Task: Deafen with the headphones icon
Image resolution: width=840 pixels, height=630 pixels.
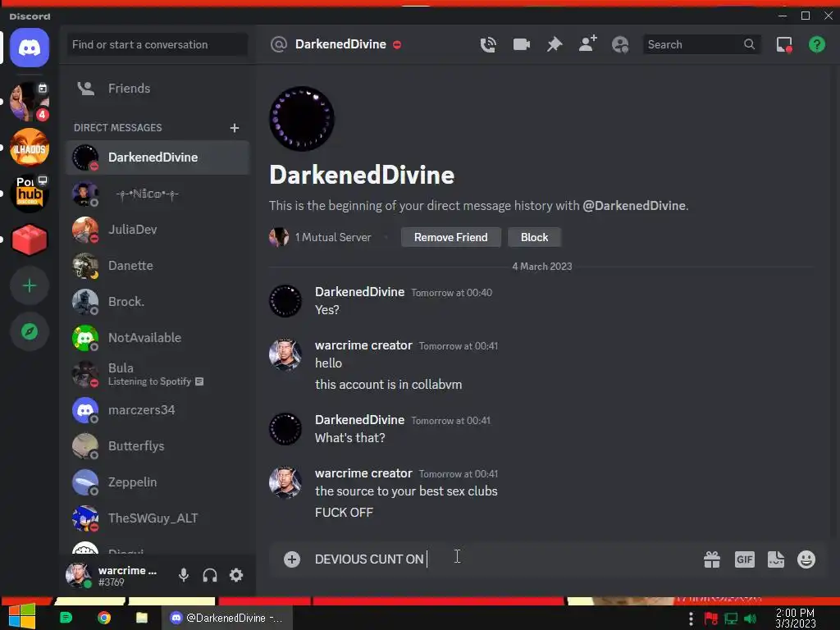Action: click(210, 575)
